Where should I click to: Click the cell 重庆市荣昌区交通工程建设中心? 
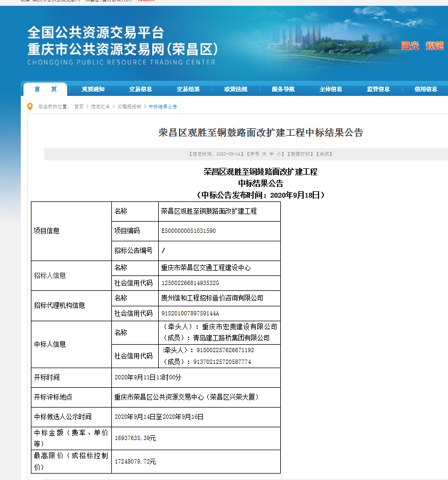[x=206, y=268]
